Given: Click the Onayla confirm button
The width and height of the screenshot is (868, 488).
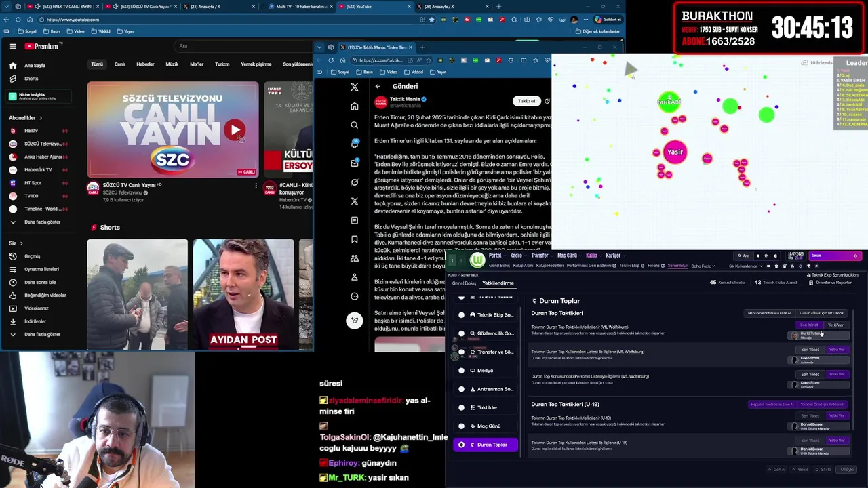Looking at the screenshot, I should pos(847,469).
